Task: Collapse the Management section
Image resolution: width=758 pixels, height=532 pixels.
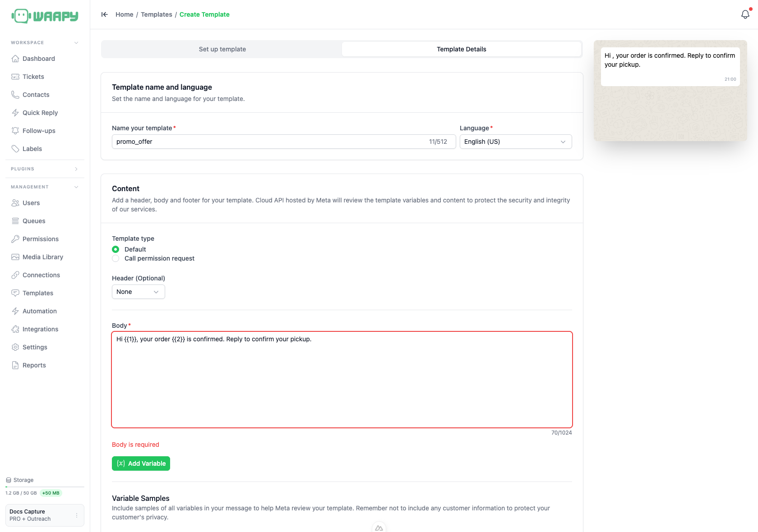Action: pos(45,187)
